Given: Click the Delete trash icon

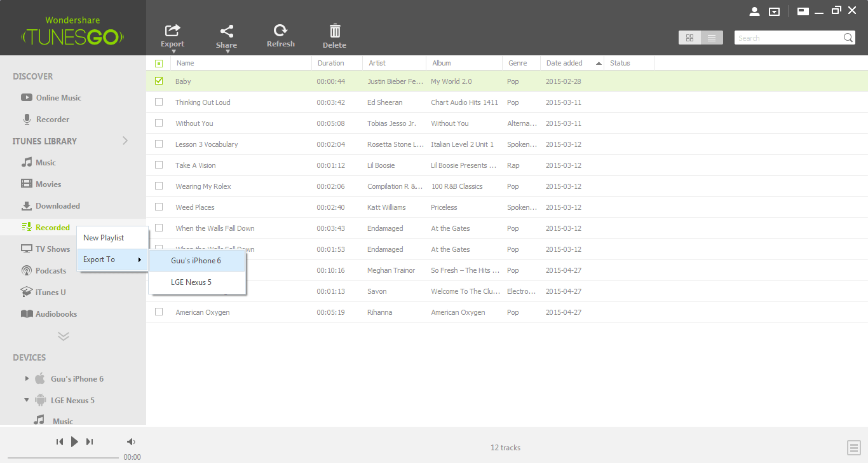Looking at the screenshot, I should 334,36.
